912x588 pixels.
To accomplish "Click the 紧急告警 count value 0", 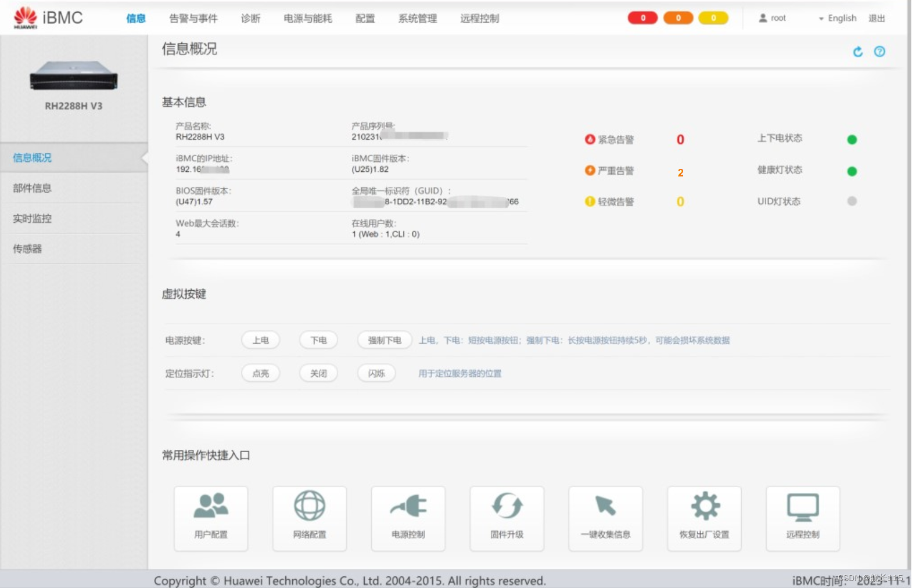I will click(x=680, y=139).
